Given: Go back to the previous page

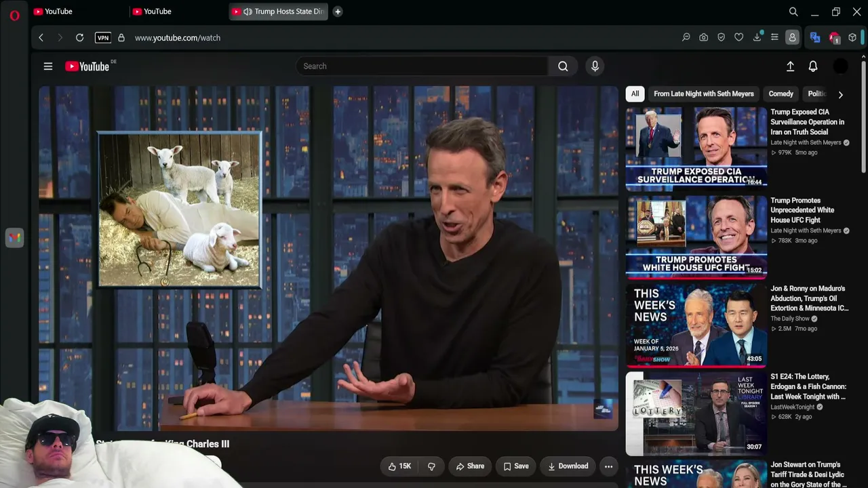Looking at the screenshot, I should coord(41,38).
